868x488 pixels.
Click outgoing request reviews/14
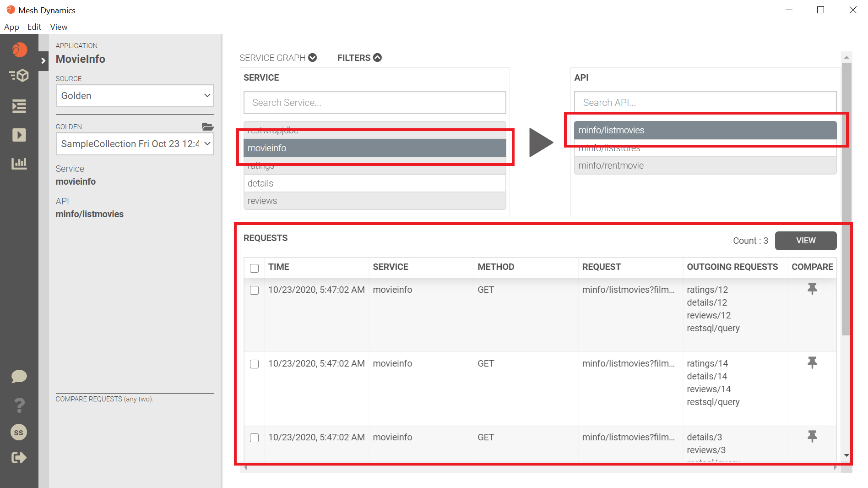click(x=709, y=389)
